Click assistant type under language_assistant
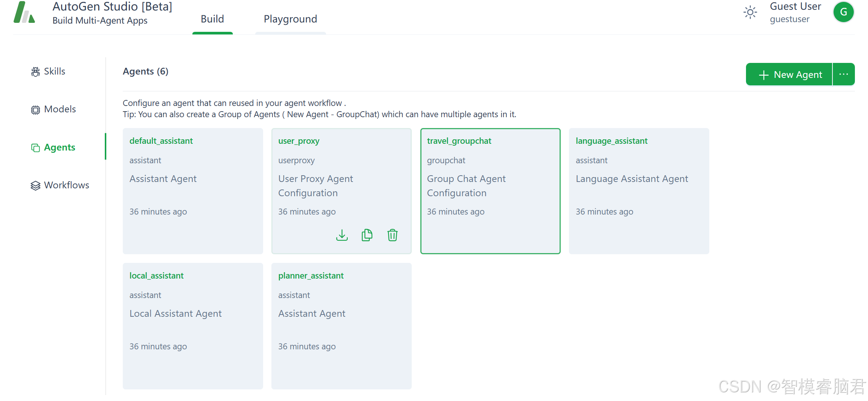This screenshot has height=401, width=868. pos(591,161)
